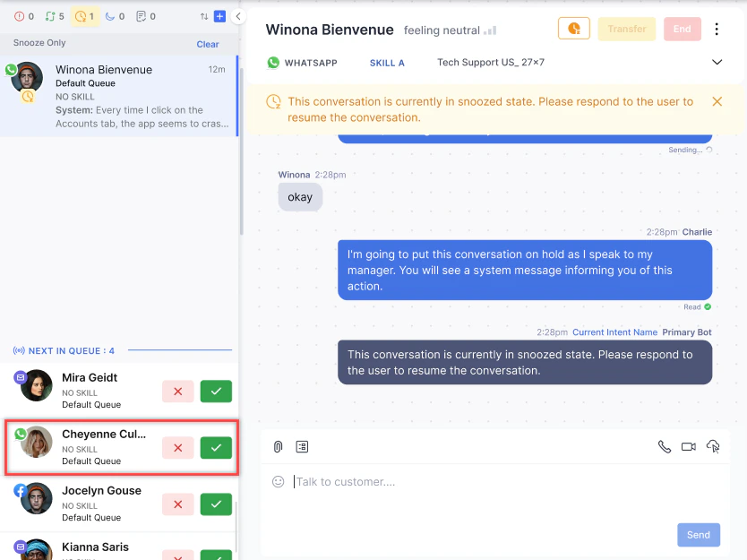Accept Cheyenne Cul... queue request

click(216, 448)
